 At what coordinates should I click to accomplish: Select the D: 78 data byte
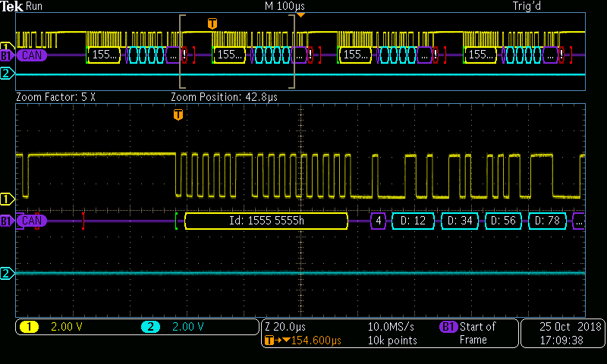[x=547, y=221]
